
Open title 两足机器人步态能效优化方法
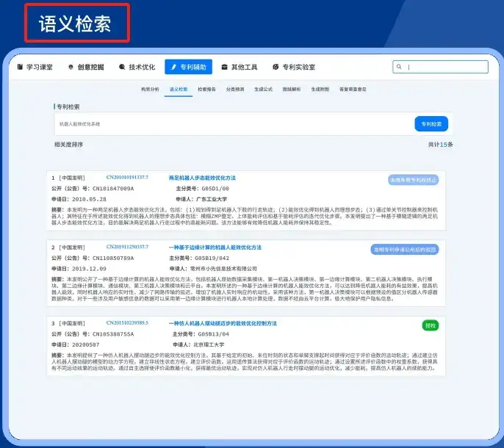[202, 178]
